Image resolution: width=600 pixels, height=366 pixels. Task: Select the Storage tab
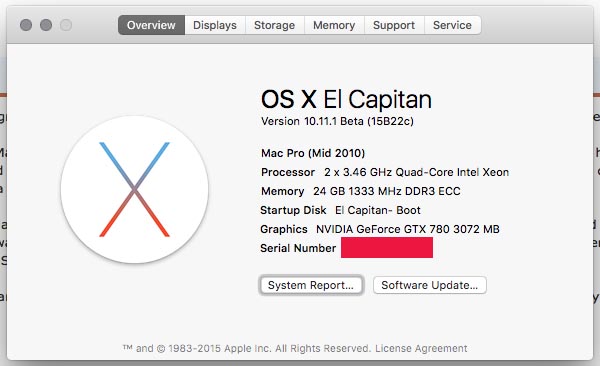coord(274,25)
